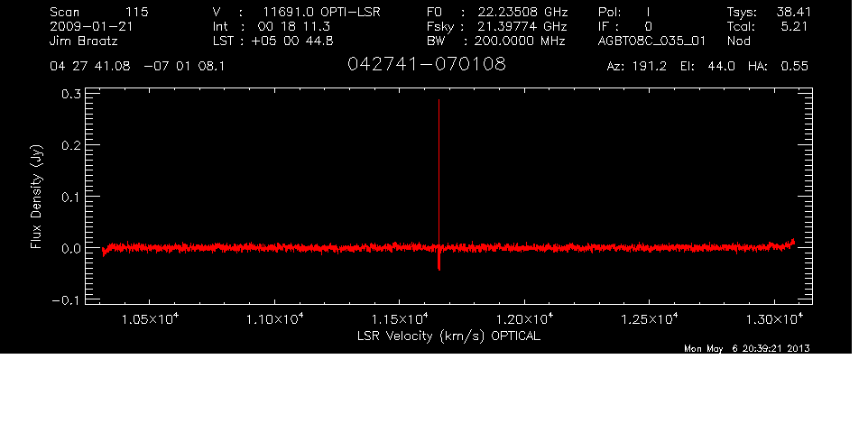Click the 0.1 y-axis tick label
Image resolution: width=868 pixels, height=442 pixels.
[71, 197]
